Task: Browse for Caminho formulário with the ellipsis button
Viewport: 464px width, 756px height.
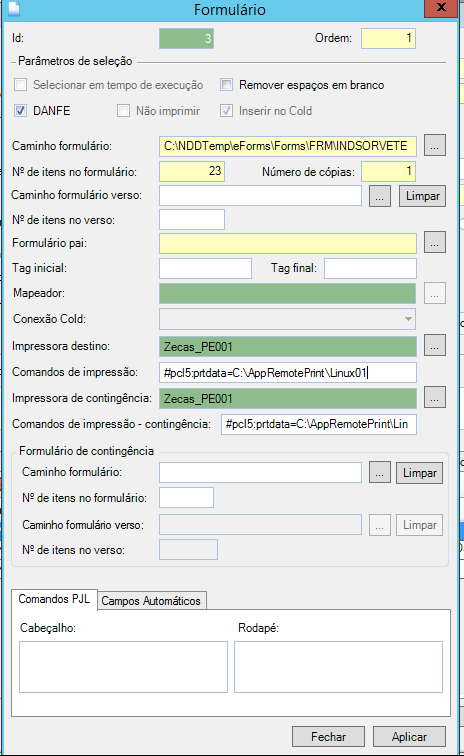Action: pyautogui.click(x=435, y=145)
